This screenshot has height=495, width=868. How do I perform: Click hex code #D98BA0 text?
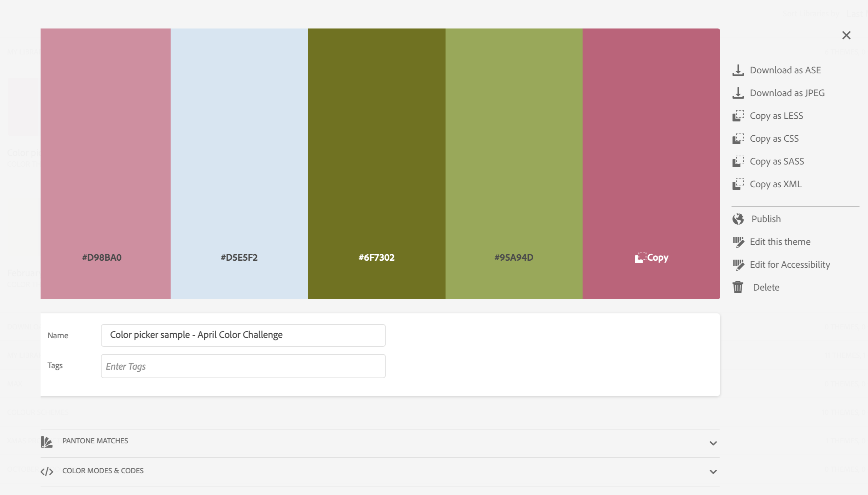pos(102,257)
